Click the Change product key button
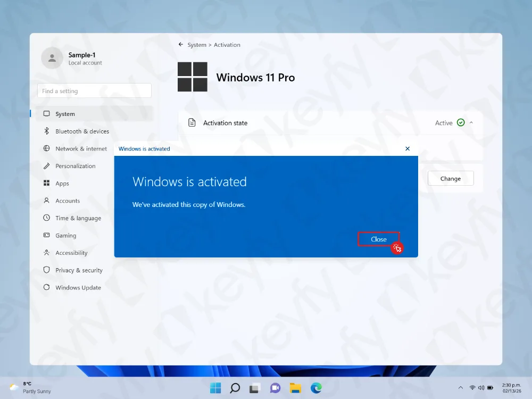This screenshot has width=532, height=399. coord(450,178)
